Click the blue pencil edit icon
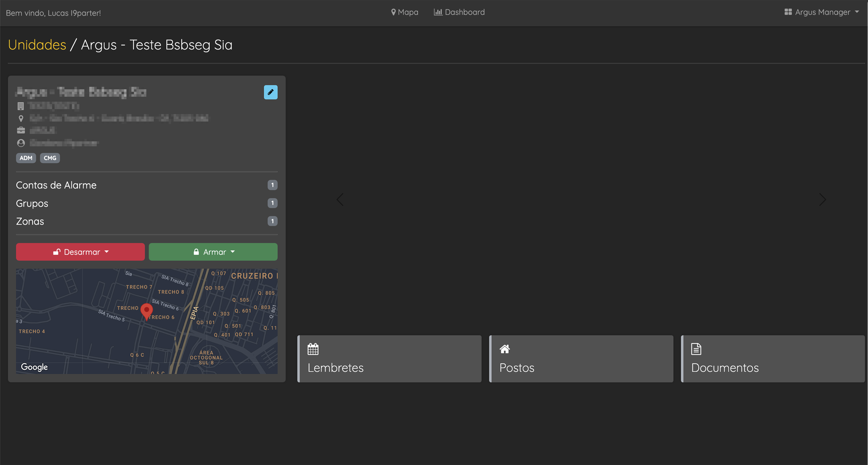 [271, 92]
